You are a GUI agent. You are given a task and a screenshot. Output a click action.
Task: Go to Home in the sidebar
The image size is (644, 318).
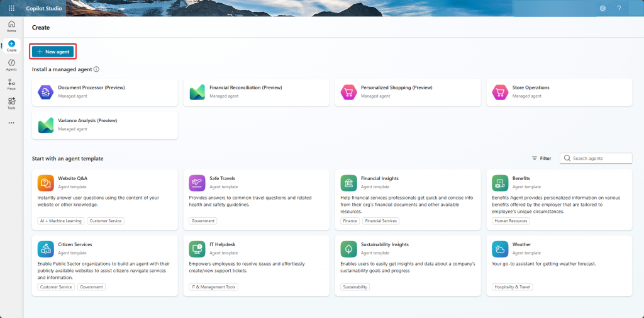click(11, 26)
